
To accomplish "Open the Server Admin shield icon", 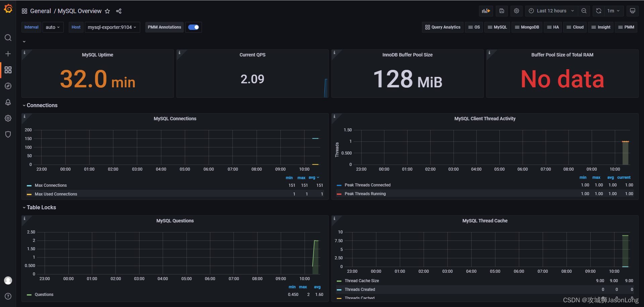I will pos(8,134).
